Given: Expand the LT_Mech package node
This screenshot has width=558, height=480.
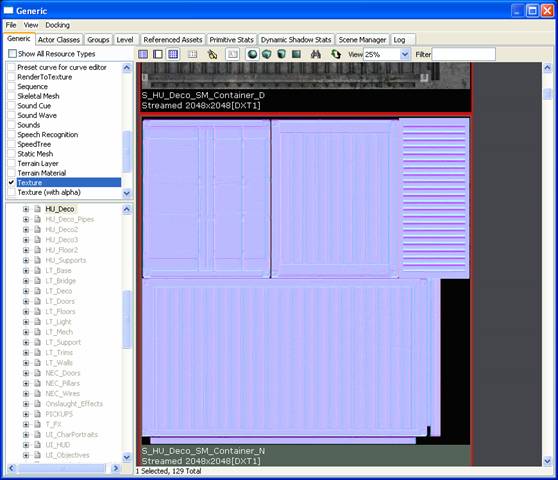Looking at the screenshot, I should click(26, 332).
